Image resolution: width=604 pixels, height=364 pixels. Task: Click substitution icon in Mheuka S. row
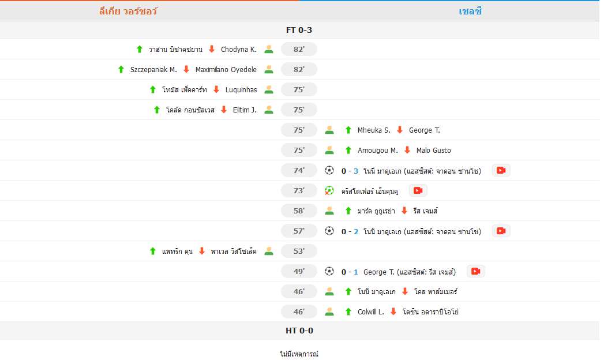[329, 130]
